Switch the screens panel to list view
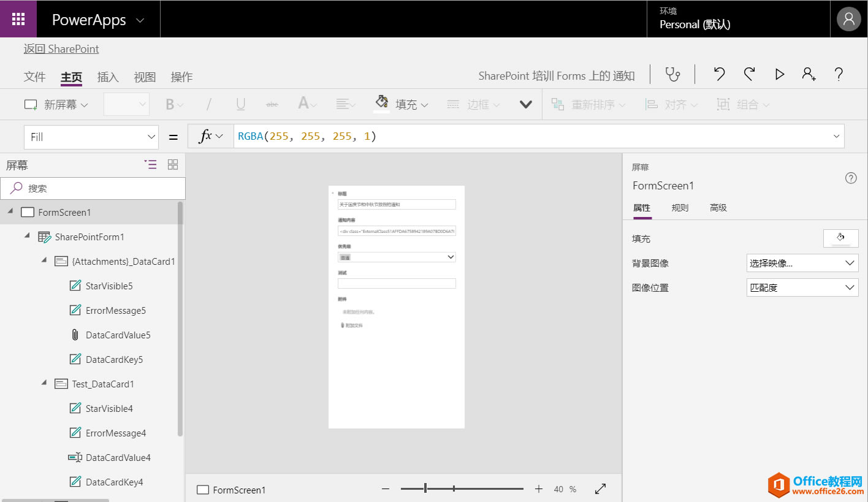The width and height of the screenshot is (868, 502). 150,164
